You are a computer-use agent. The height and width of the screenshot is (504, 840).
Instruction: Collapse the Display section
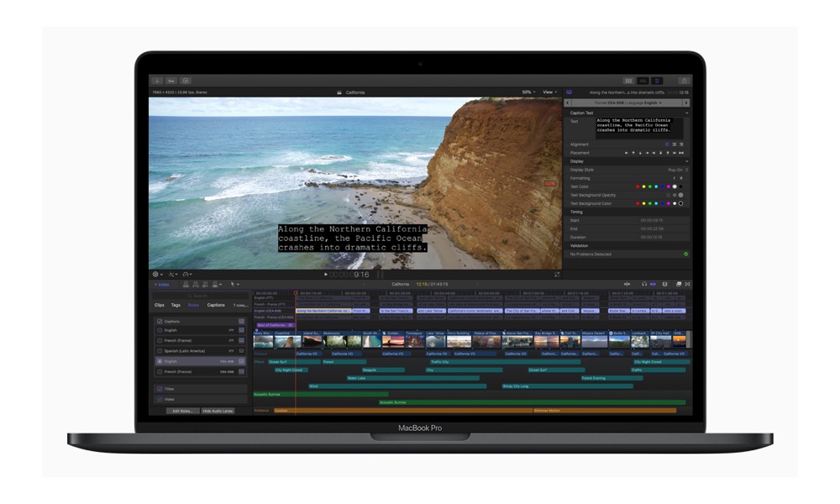[x=687, y=161]
